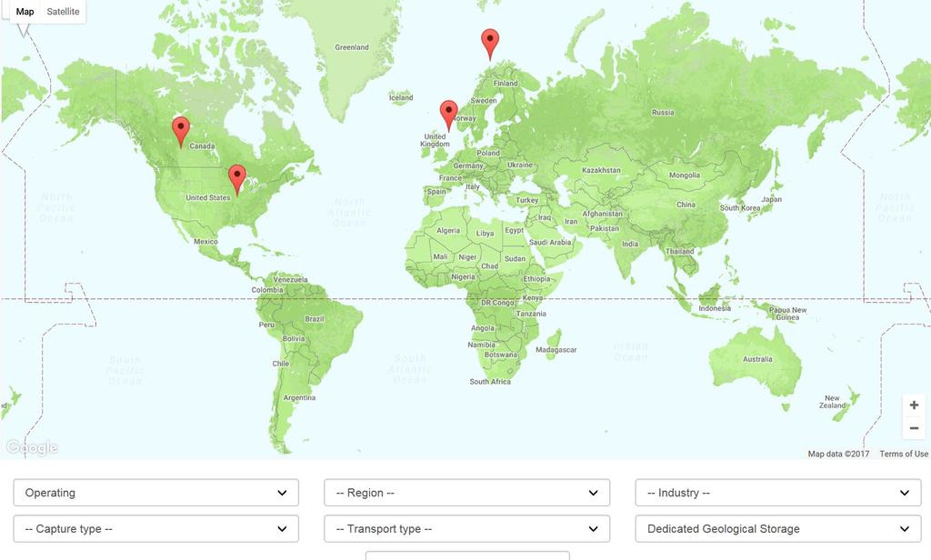The width and height of the screenshot is (931, 560).
Task: Click the China label on the map
Action: (x=686, y=205)
